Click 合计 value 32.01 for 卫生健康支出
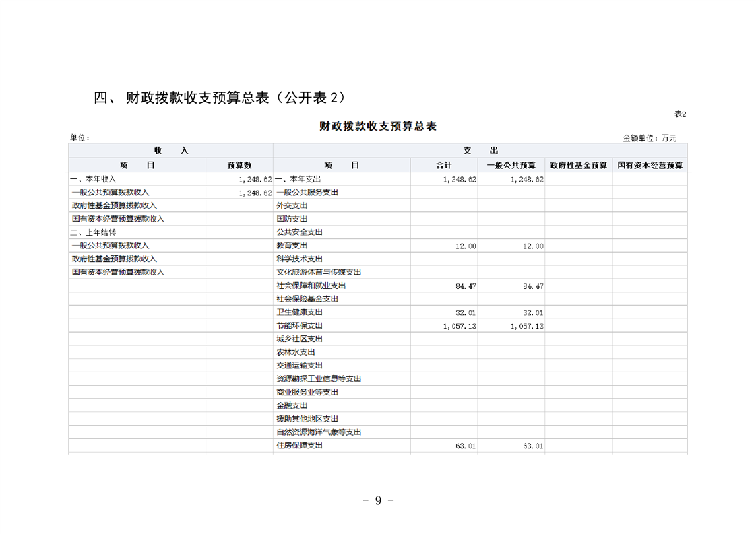The image size is (756, 534). (x=466, y=312)
